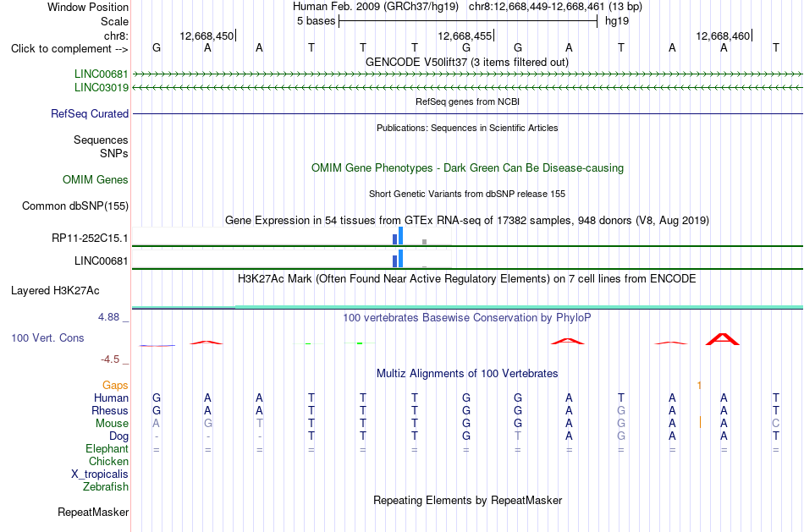The image size is (804, 532).
Task: Click the 4.88 upper conservation scale value
Action: coord(108,317)
